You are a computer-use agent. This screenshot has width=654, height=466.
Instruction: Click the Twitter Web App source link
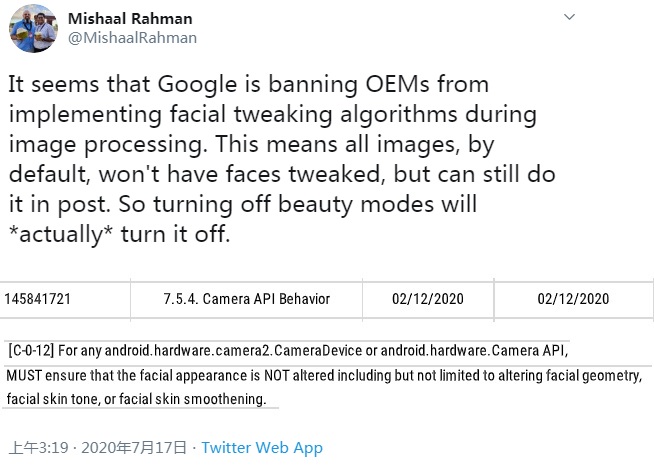pos(262,447)
